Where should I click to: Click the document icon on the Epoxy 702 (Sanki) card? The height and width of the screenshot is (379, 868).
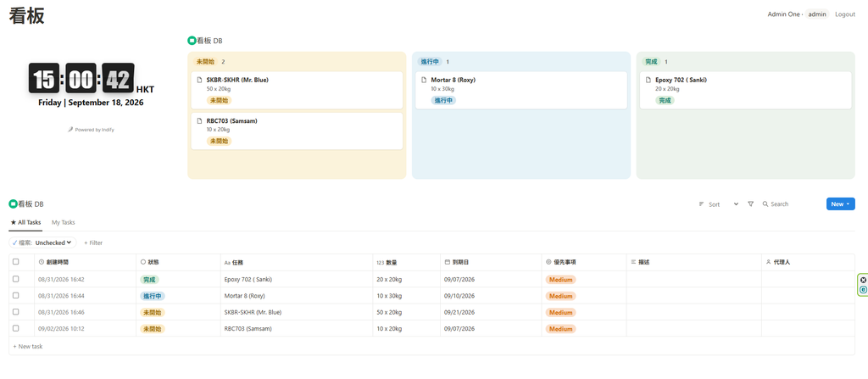(648, 80)
